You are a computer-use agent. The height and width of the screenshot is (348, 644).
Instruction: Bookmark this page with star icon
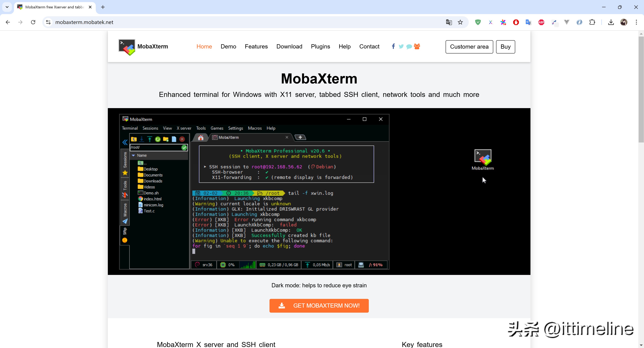point(460,22)
